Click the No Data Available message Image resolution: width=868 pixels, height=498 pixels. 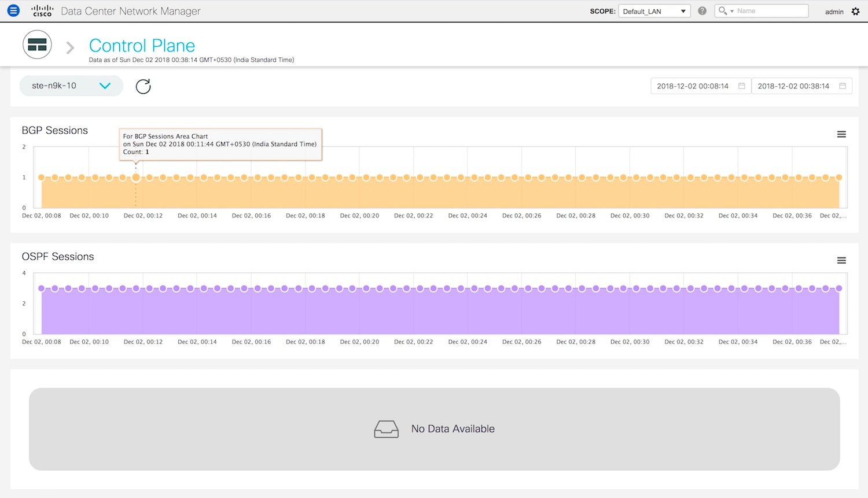[x=453, y=429]
